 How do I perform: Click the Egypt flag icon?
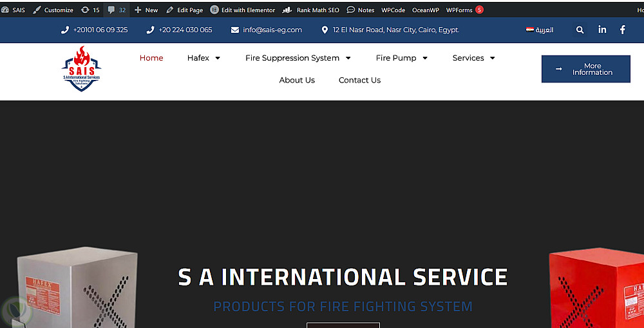(530, 30)
